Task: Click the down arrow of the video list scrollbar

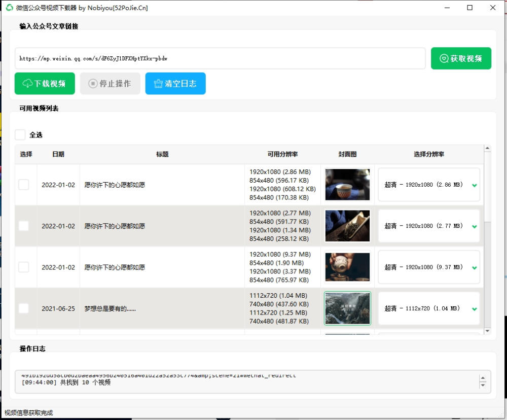Action: pyautogui.click(x=487, y=331)
